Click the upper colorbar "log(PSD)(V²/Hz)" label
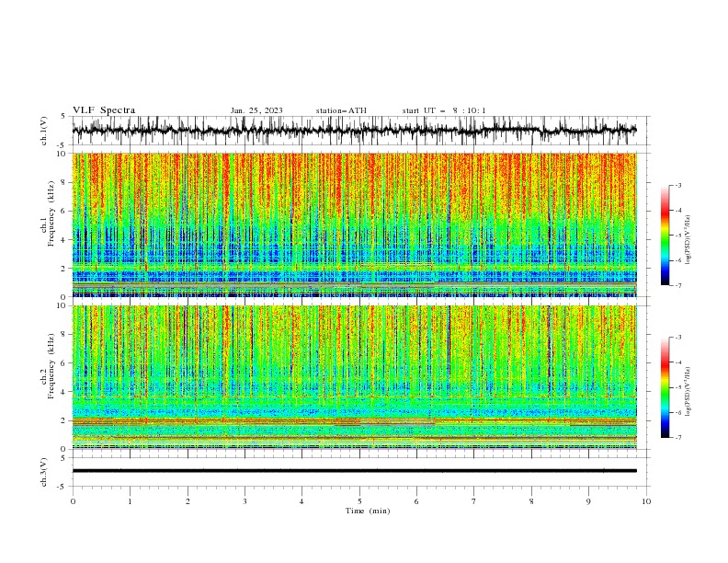 point(688,240)
